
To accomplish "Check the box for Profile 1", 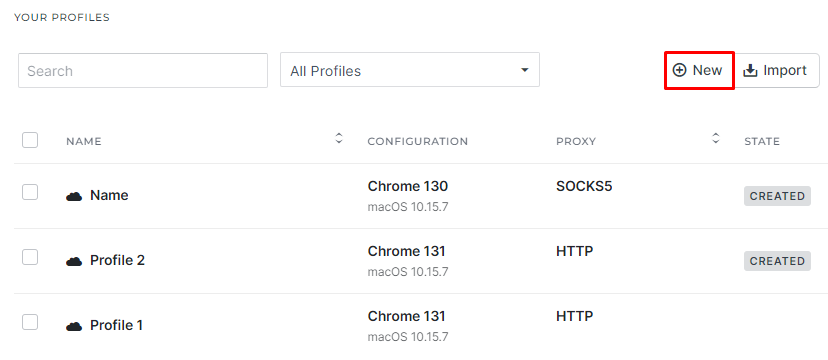I will click(30, 322).
